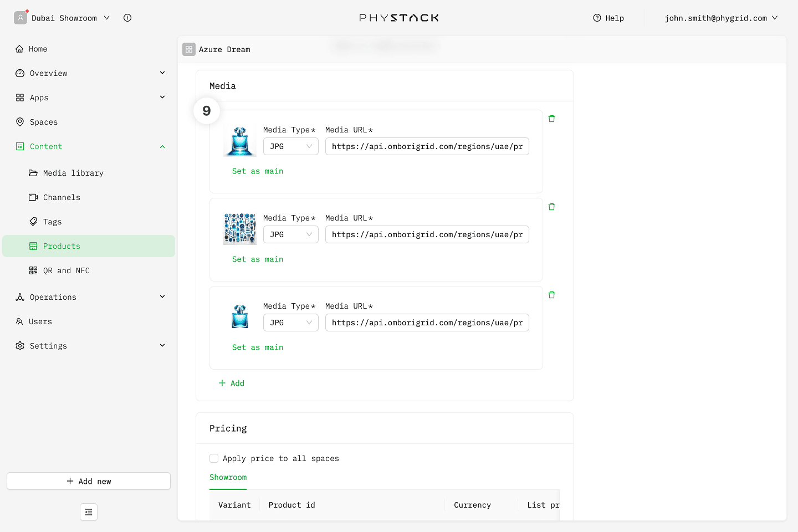
Task: Click the Operations nodes icon
Action: (20, 297)
